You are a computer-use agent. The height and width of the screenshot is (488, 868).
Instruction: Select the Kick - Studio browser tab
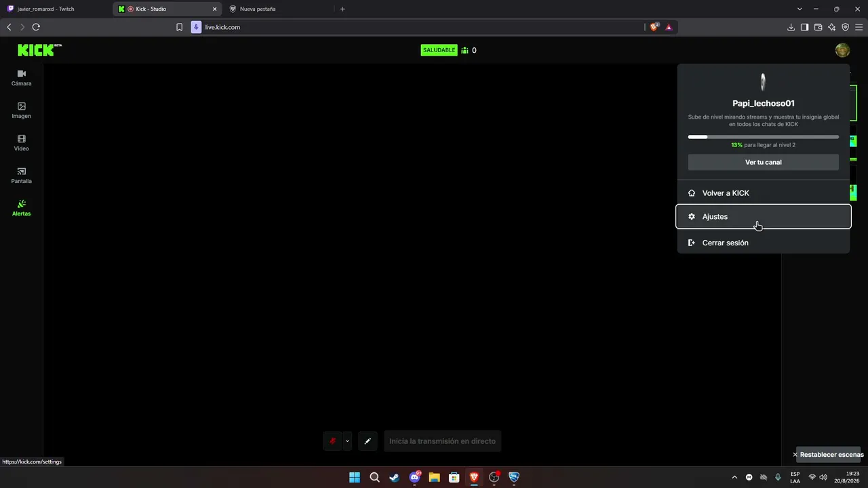(167, 9)
